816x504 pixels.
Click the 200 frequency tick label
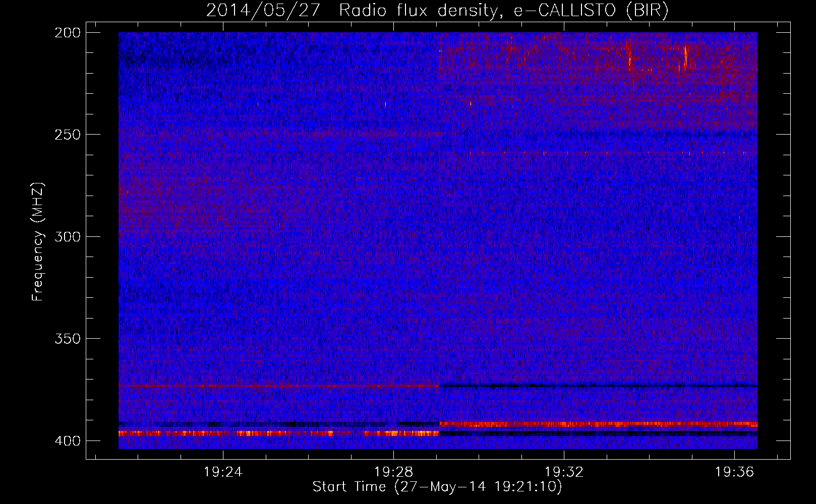point(68,33)
